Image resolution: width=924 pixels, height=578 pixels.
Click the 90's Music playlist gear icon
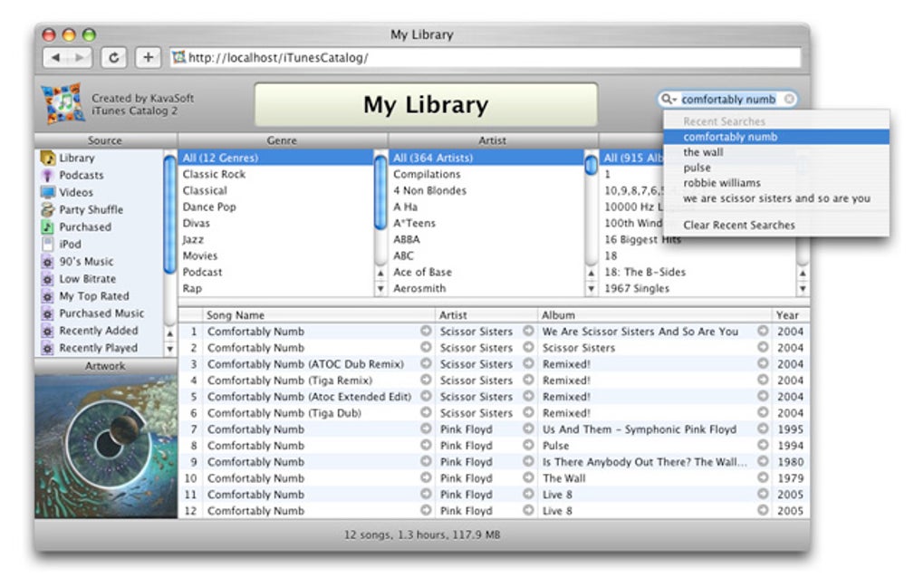point(48,262)
